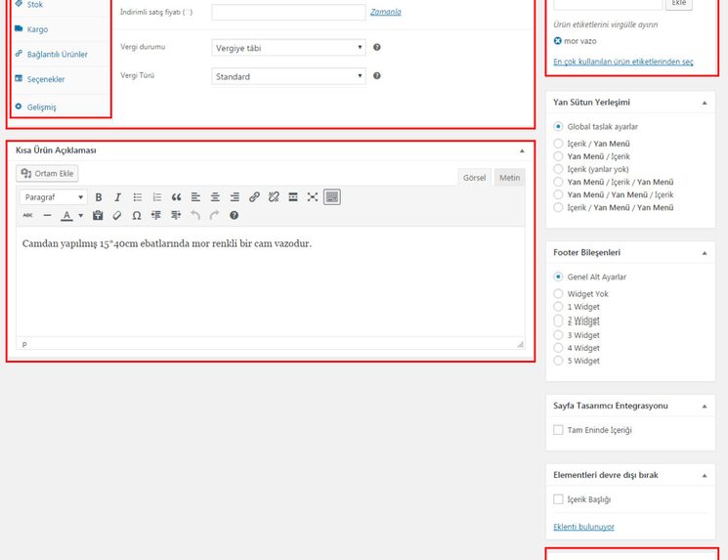Select Widget Yok footer option
The image size is (728, 560).
[558, 293]
